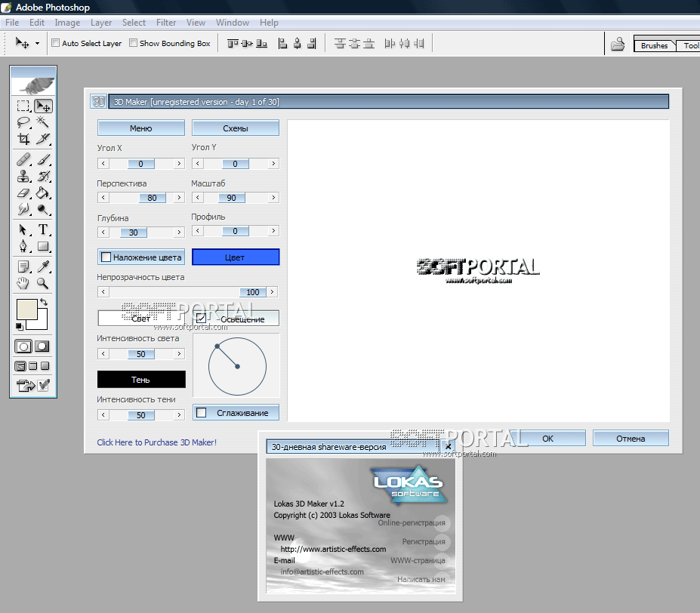Screen dimensions: 700x613
Task: Select the Pen tool
Action: tap(23, 246)
